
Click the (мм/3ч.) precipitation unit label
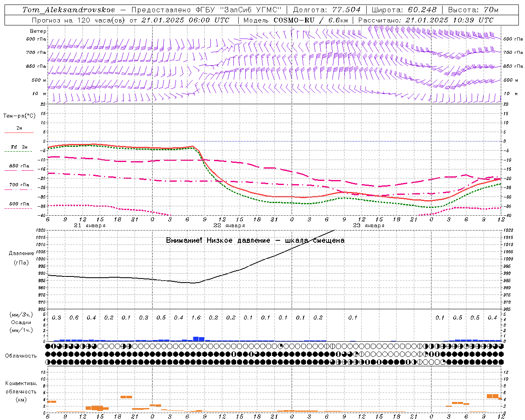pyautogui.click(x=21, y=315)
